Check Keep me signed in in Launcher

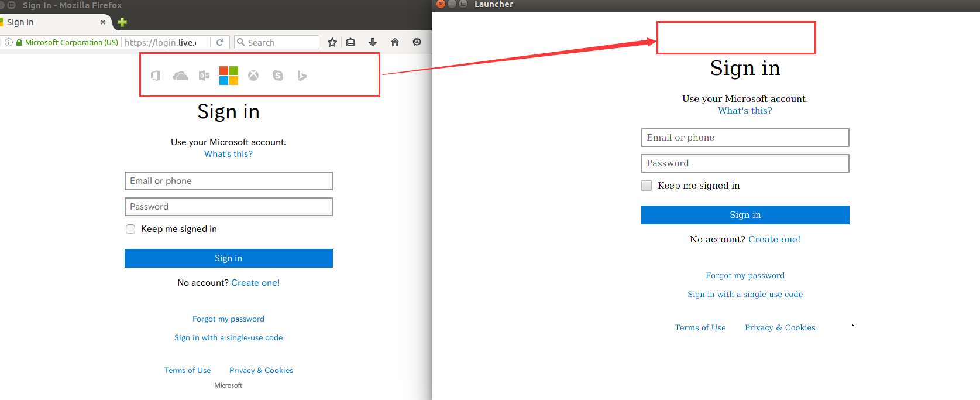[647, 186]
